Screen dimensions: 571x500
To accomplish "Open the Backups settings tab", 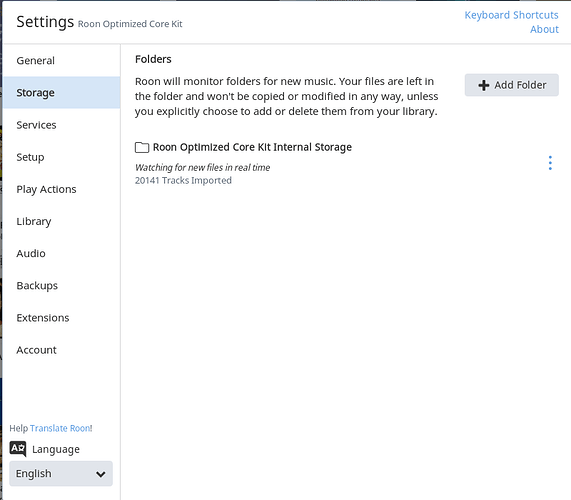I will point(62,286).
